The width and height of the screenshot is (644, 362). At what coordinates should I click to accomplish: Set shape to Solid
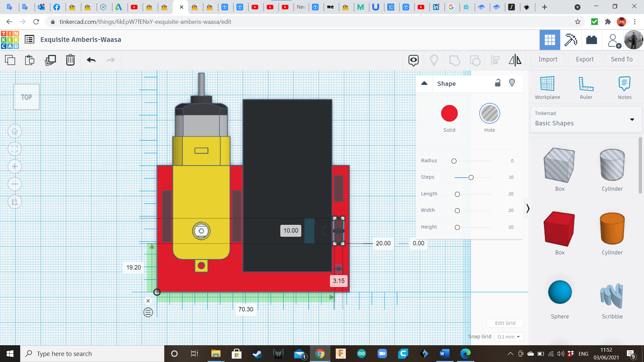pyautogui.click(x=449, y=114)
